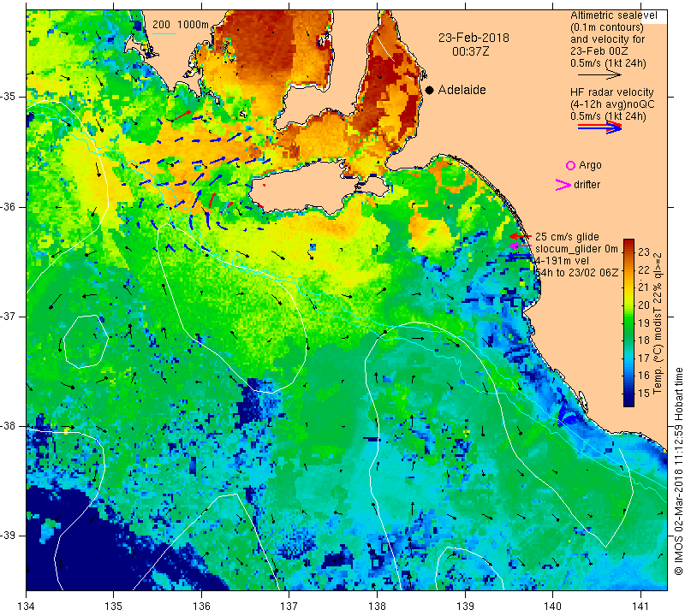
Task: Click the date text '23-Feb-2018'
Action: click(x=474, y=38)
